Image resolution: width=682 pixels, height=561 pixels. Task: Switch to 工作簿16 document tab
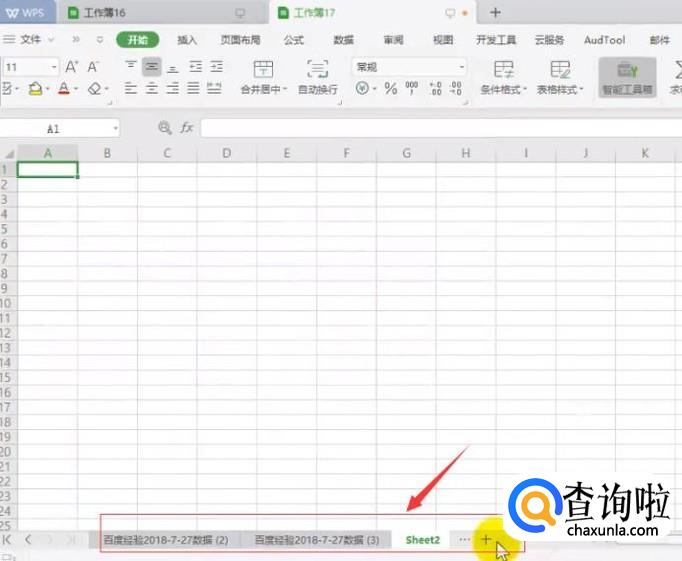pyautogui.click(x=161, y=13)
